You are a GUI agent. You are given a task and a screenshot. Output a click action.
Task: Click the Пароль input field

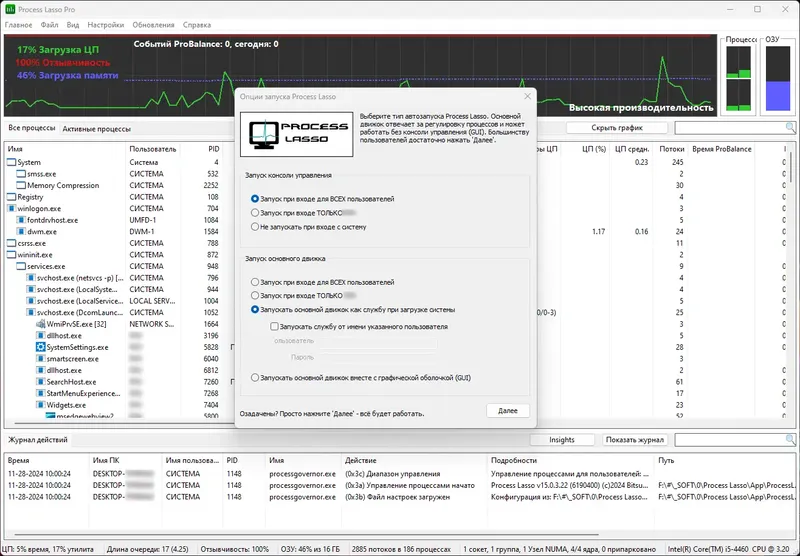[377, 358]
